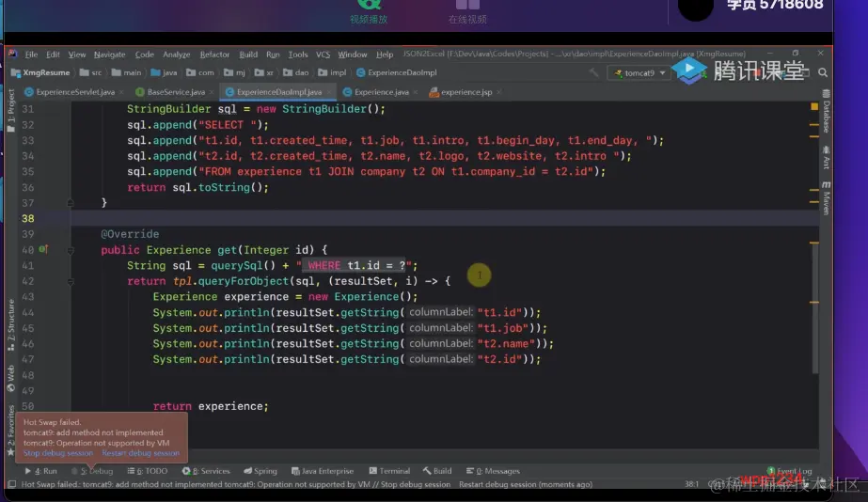Close the experience.jsp tab

coord(498,92)
